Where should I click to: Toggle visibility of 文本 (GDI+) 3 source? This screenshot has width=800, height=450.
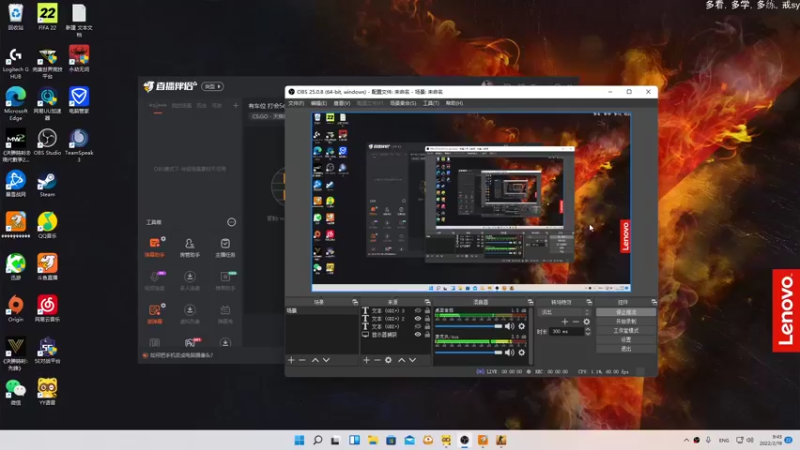[x=418, y=311]
